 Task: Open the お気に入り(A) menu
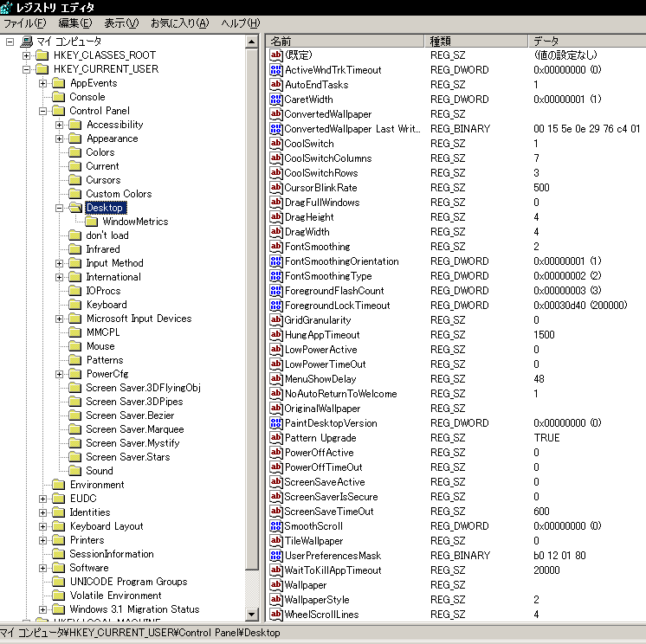[x=179, y=23]
